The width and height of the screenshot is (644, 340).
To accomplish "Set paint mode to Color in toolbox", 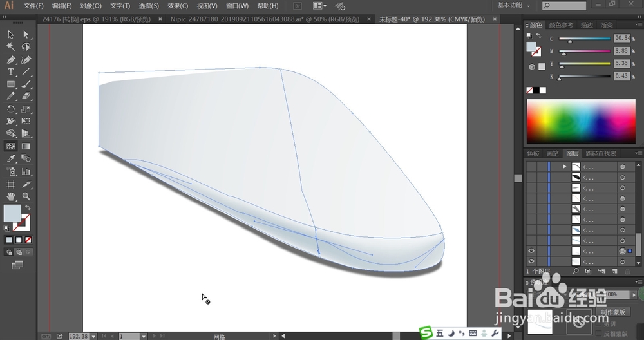I will pos(9,240).
